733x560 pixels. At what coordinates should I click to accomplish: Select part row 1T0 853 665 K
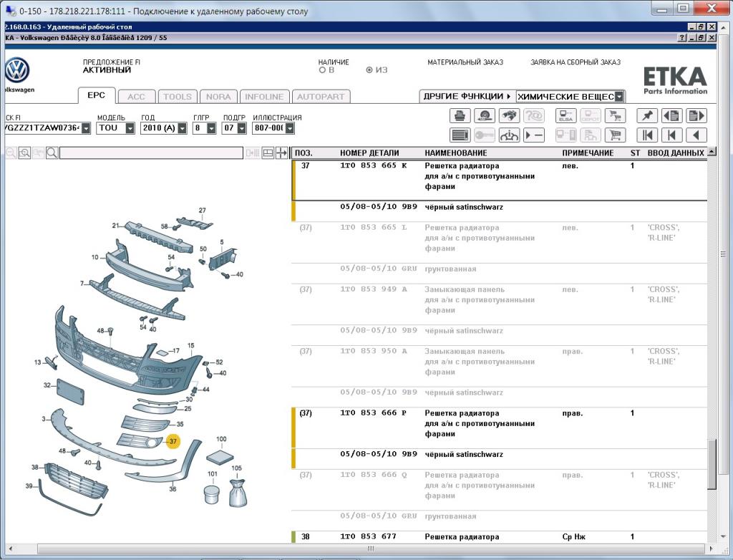tap(499, 180)
